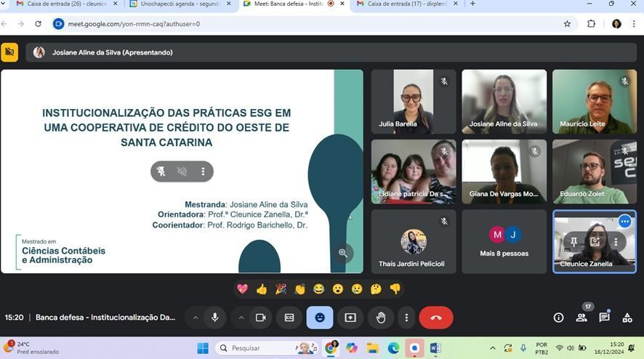Click 'Banca defesa - Institucionalização Da...' meeting name
The width and height of the screenshot is (644, 359).
point(105,318)
